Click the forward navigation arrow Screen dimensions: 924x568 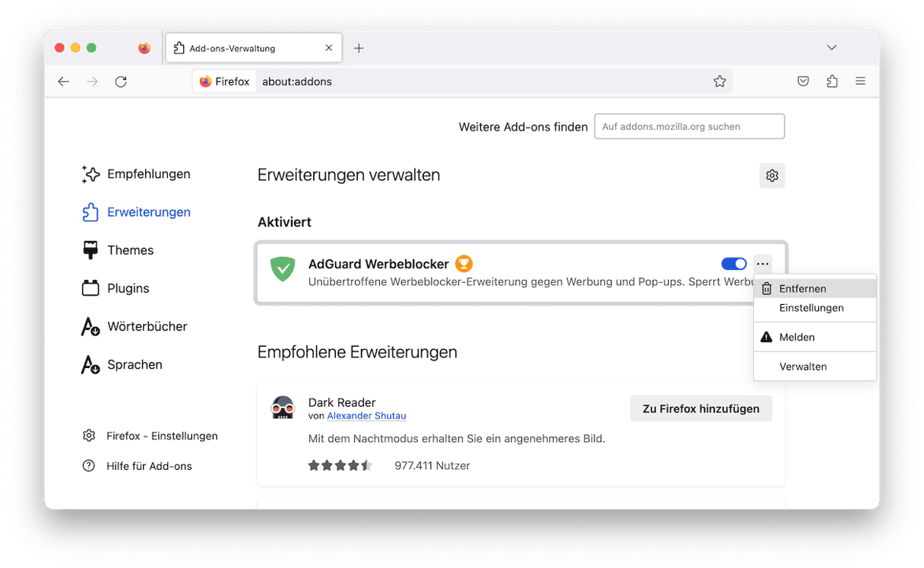pyautogui.click(x=92, y=81)
